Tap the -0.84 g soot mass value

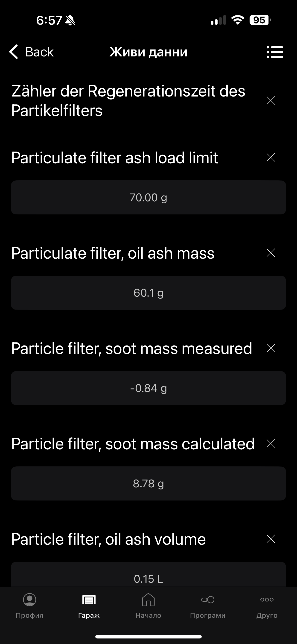[148, 388]
